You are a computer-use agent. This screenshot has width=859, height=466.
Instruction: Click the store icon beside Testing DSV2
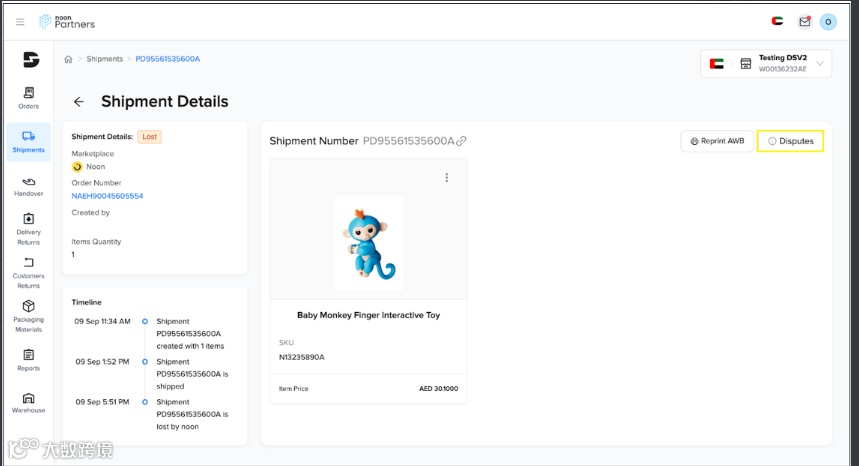(x=746, y=64)
